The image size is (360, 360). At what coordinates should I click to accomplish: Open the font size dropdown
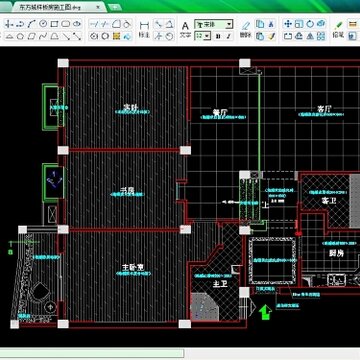pos(207,36)
